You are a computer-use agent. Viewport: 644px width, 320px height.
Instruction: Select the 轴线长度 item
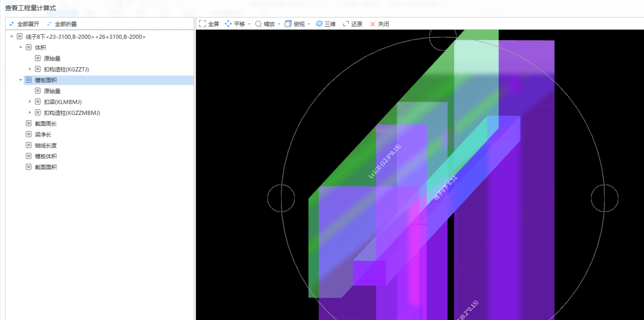click(x=46, y=145)
